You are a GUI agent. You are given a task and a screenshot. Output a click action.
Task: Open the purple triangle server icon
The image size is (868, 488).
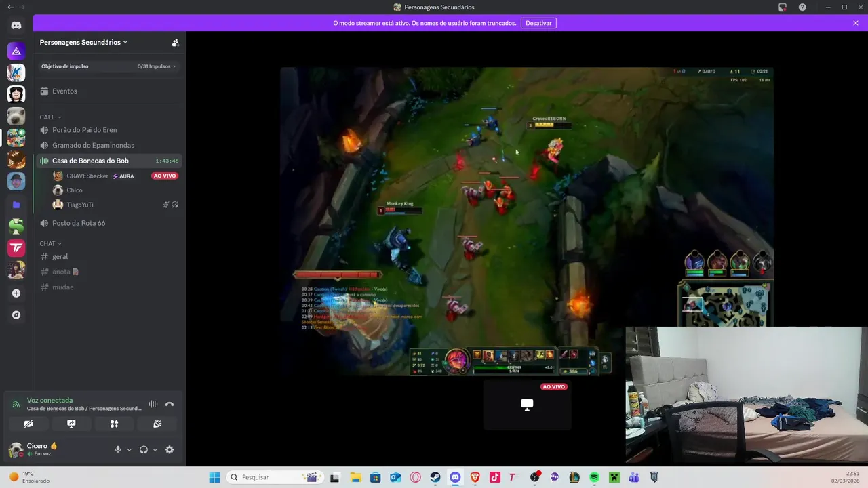point(16,51)
